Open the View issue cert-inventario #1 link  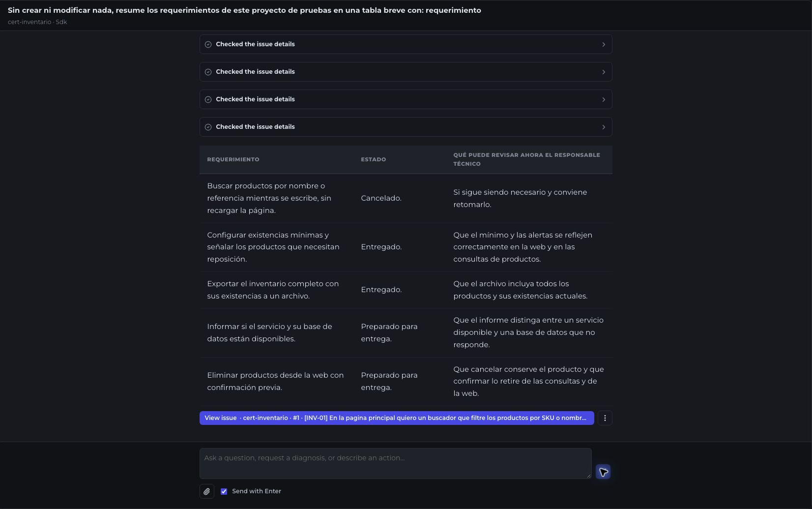[x=397, y=418]
